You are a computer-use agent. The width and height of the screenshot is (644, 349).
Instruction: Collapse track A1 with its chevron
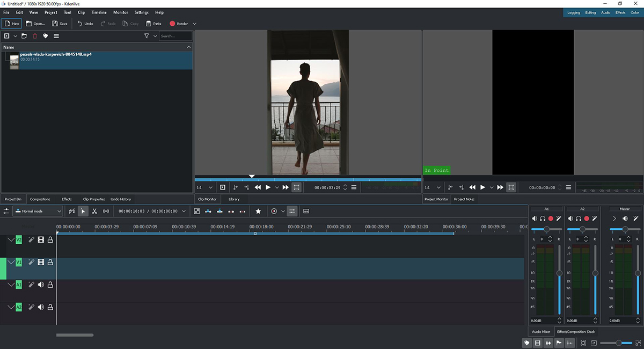click(11, 285)
